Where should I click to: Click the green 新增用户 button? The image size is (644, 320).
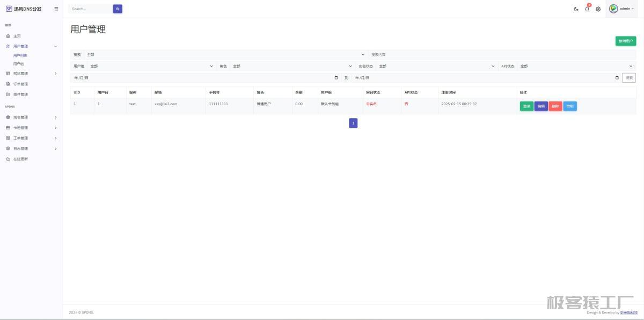[x=625, y=41]
